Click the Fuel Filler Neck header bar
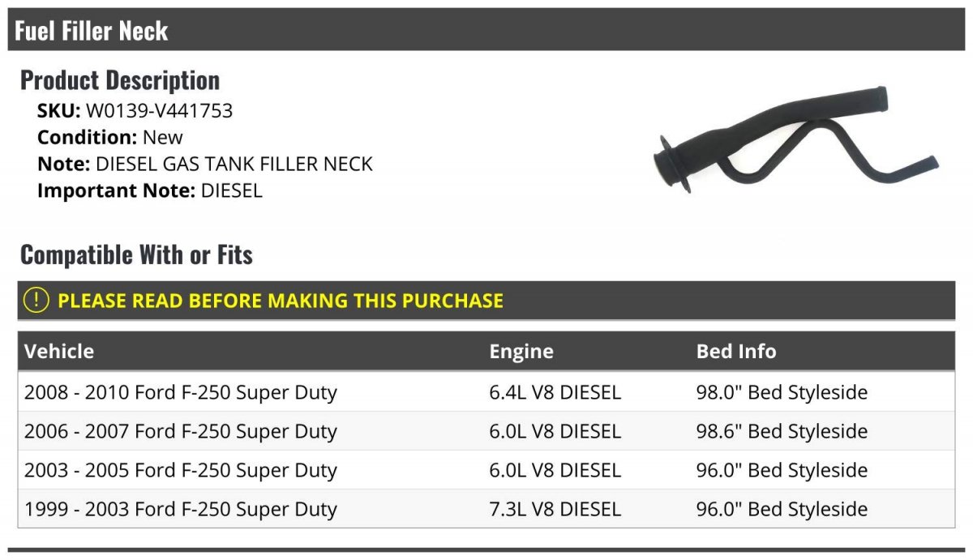Viewport: 973px width, 560px height. [486, 30]
